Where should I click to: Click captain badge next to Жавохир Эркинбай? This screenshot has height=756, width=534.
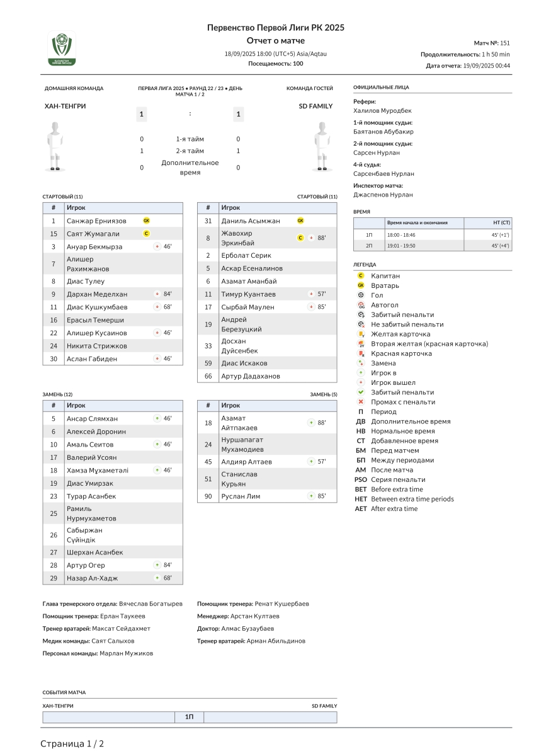[x=300, y=238]
